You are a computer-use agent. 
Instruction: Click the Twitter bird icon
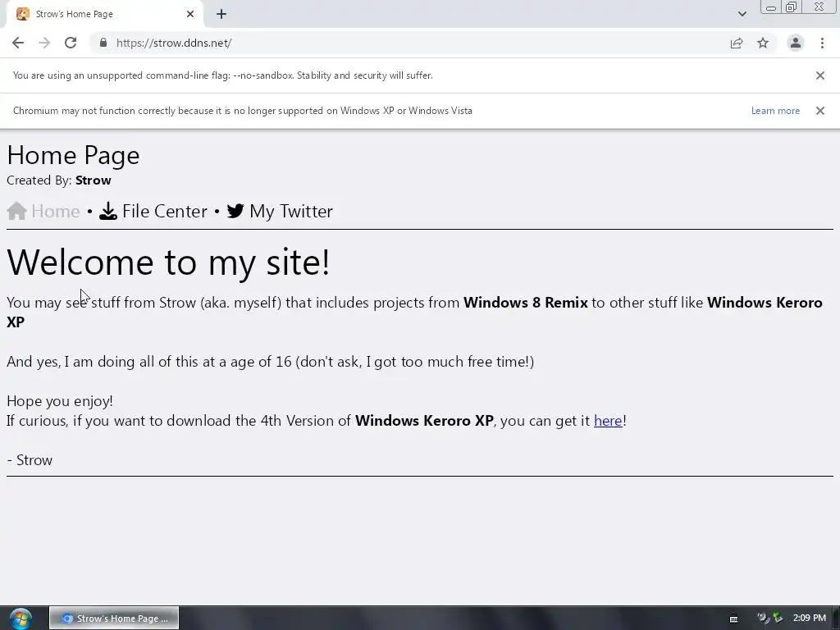[x=235, y=211]
